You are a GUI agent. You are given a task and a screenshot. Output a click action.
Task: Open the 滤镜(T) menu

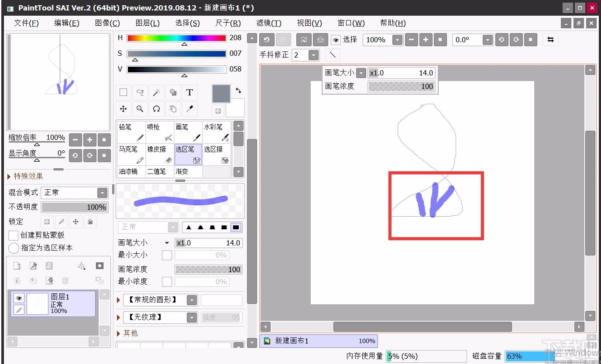point(269,23)
